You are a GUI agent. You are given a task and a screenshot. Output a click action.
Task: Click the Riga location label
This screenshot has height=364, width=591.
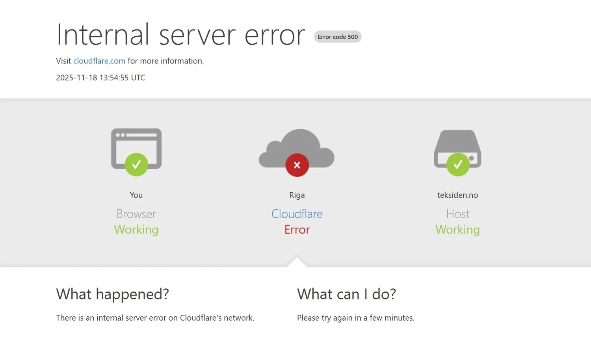coord(297,195)
